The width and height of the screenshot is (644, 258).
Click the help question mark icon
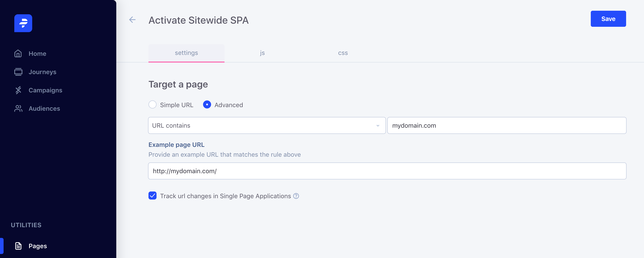pos(296,196)
